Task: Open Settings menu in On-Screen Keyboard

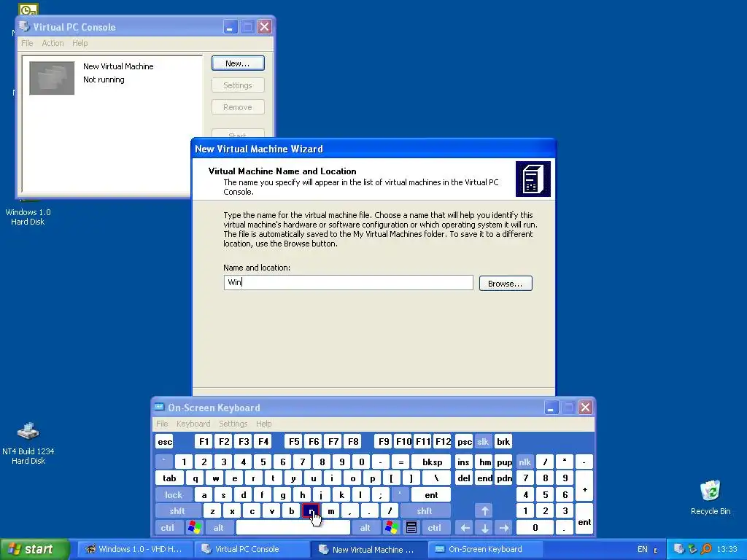Action: point(233,424)
